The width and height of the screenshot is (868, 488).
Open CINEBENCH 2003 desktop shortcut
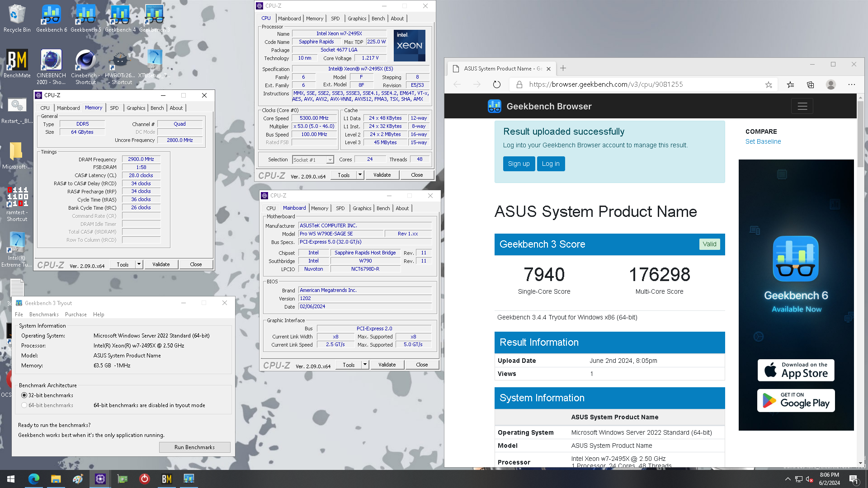pos(51,67)
